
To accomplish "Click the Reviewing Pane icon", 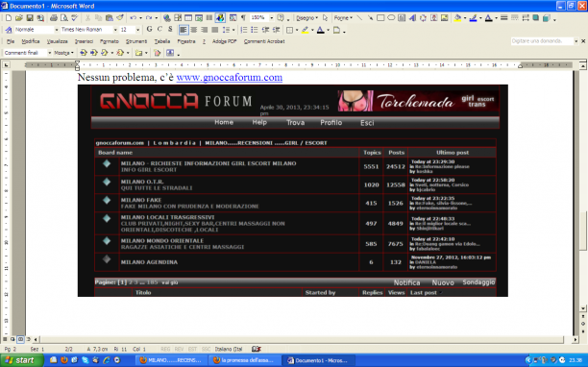I will 170,53.
